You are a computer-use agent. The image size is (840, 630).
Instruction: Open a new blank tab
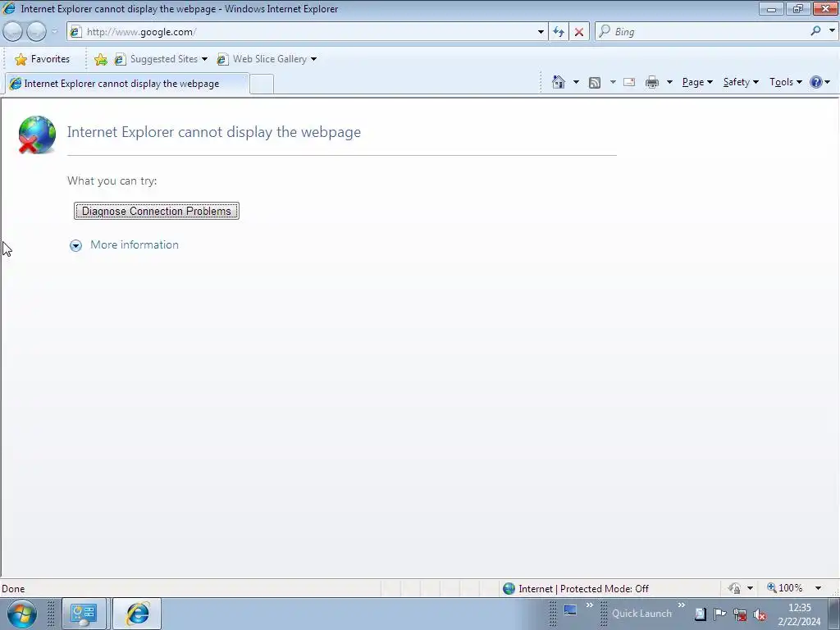(262, 84)
